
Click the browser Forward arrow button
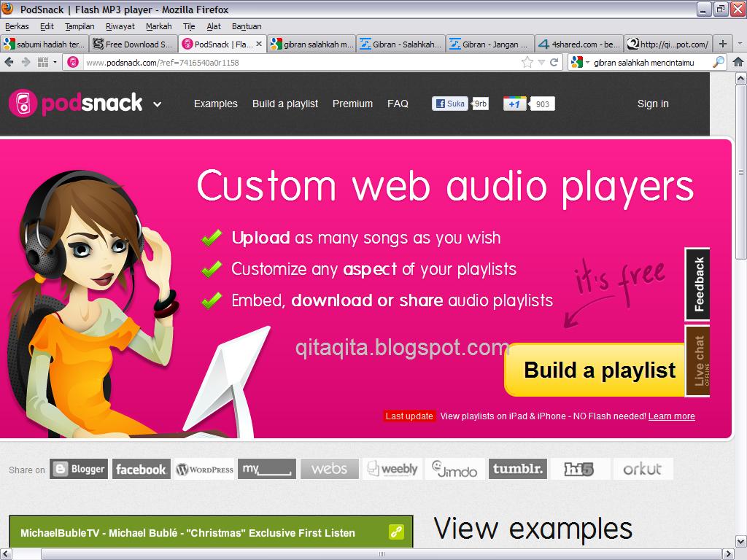26,62
